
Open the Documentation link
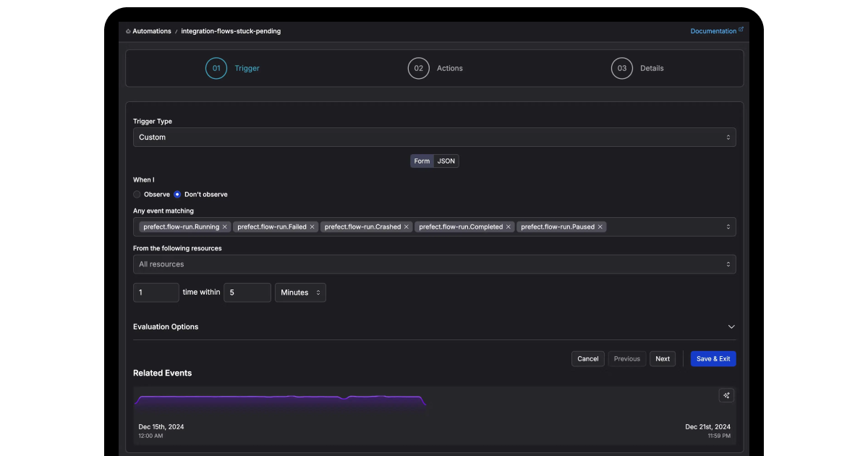coord(717,31)
